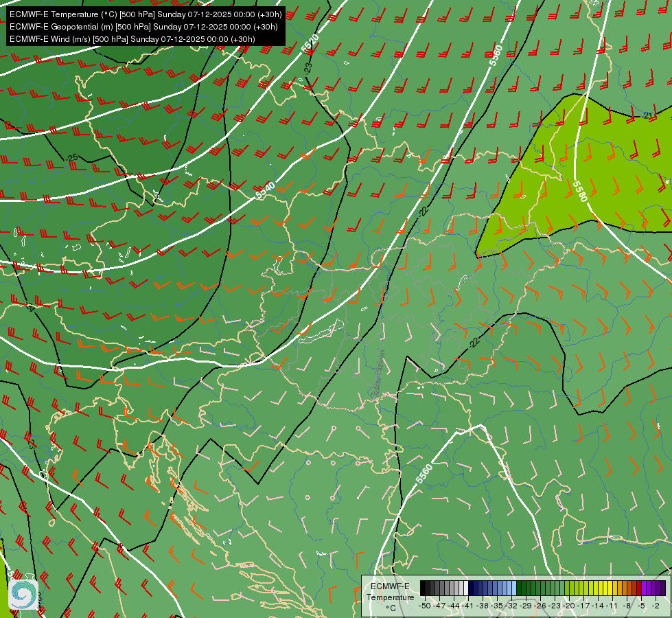Pick the dark navy swatch right of -41

471,588
